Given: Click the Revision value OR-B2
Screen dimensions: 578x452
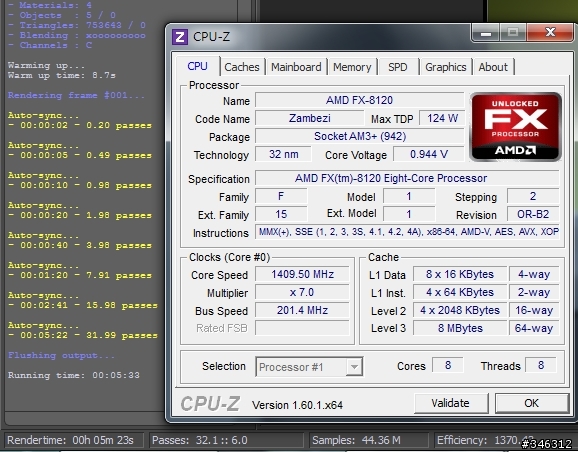Looking at the screenshot, I should (533, 214).
